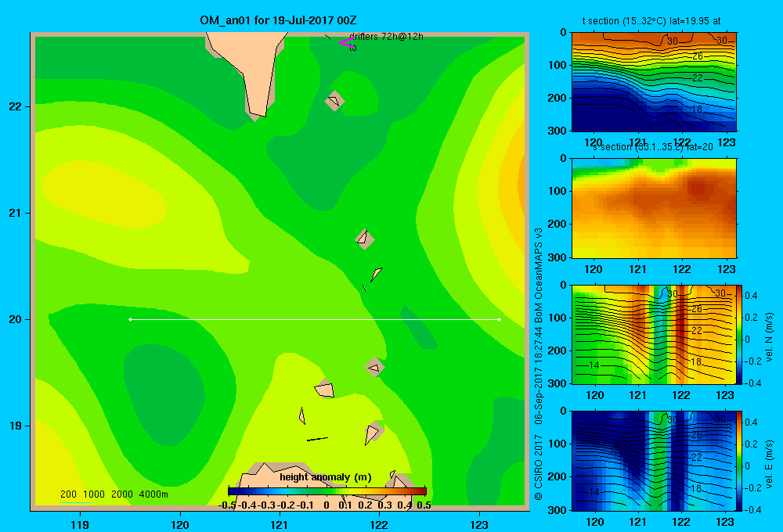Click the 14 contour label in vel. E section
The height and width of the screenshot is (532, 783).
tap(594, 491)
